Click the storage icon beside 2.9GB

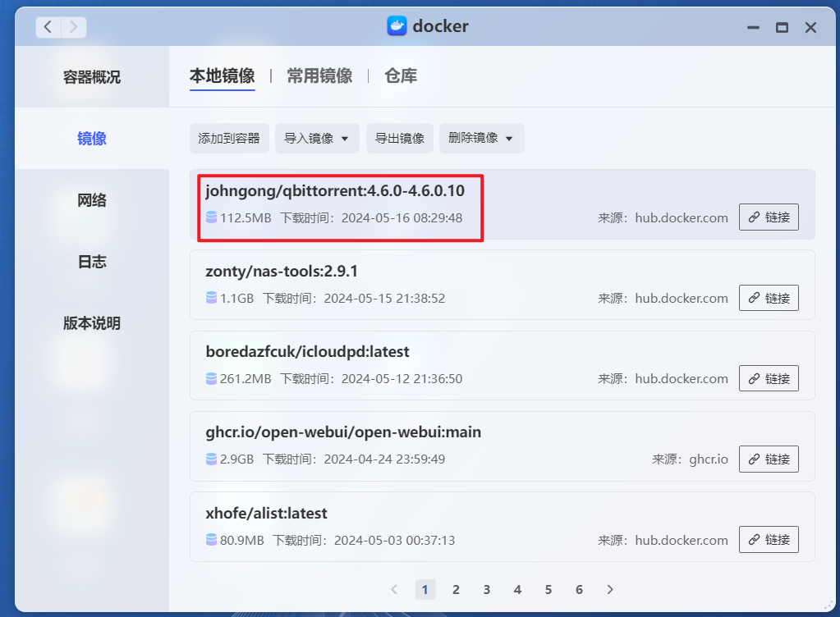[212, 459]
